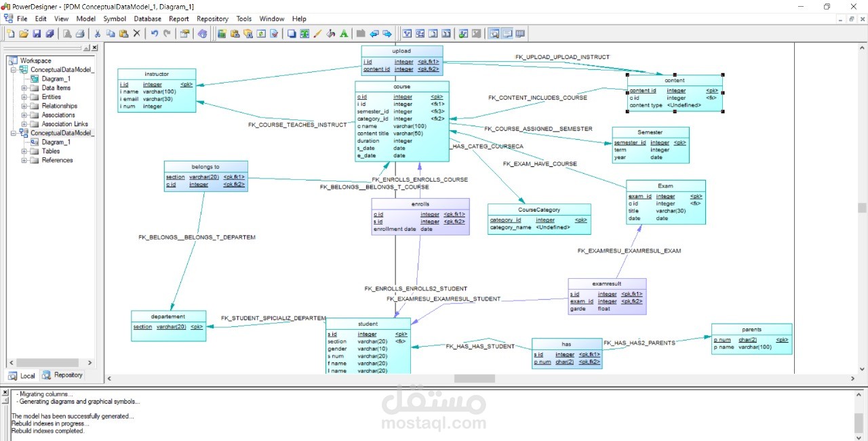Click the Redo arrow icon
This screenshot has height=441, width=868.
click(x=167, y=33)
